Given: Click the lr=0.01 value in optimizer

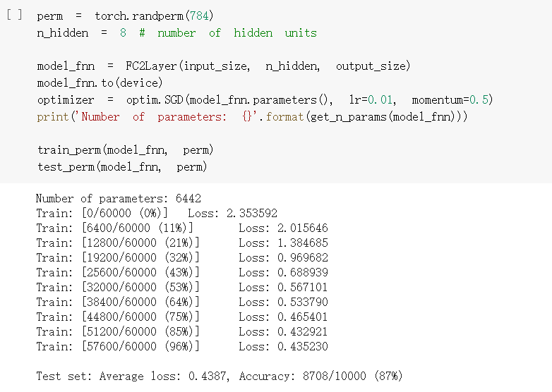Looking at the screenshot, I should pos(371,100).
